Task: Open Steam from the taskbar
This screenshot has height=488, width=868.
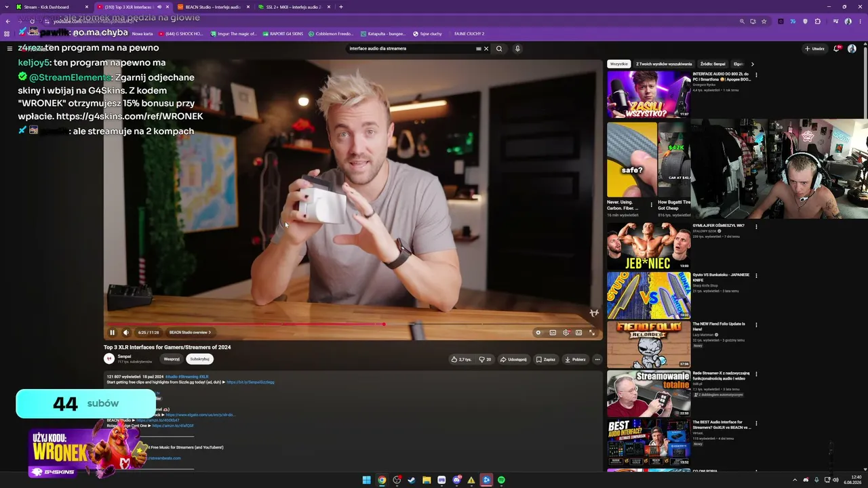Action: pos(412,480)
